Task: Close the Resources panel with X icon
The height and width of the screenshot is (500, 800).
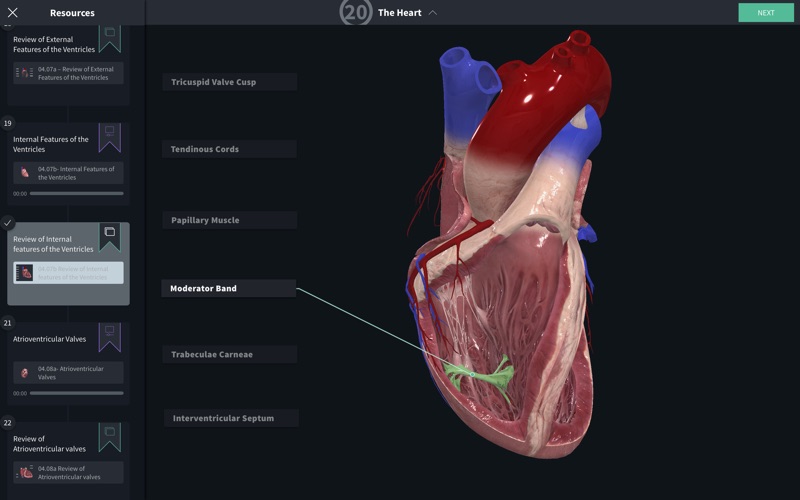Action: (x=13, y=13)
